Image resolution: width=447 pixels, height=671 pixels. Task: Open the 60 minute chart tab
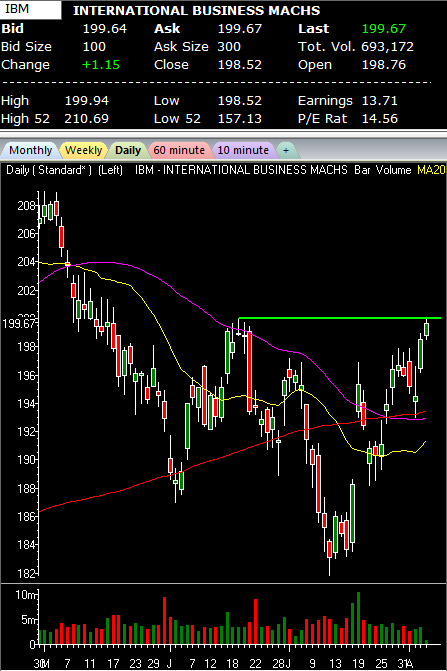[179, 150]
